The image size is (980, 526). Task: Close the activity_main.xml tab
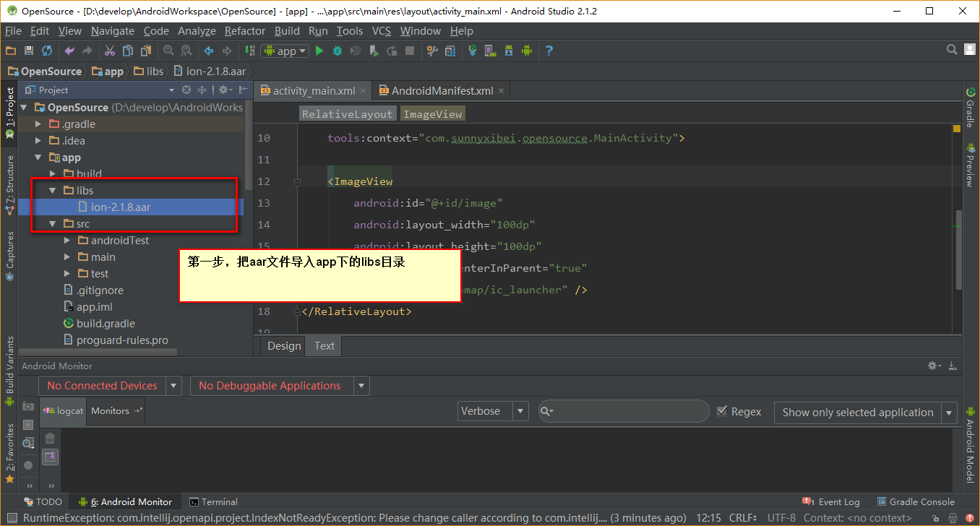[x=364, y=91]
